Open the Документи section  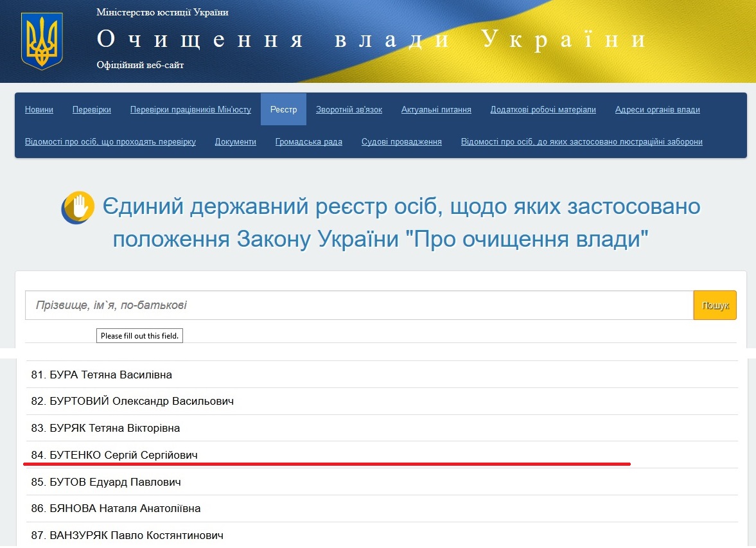(235, 142)
